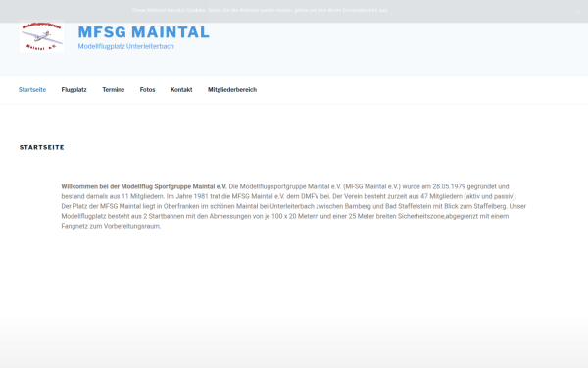Click the Modellflugplatz Unterleiterbach tagline

[126, 46]
